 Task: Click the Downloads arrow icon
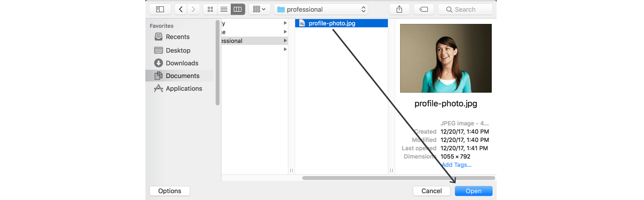[x=158, y=63]
